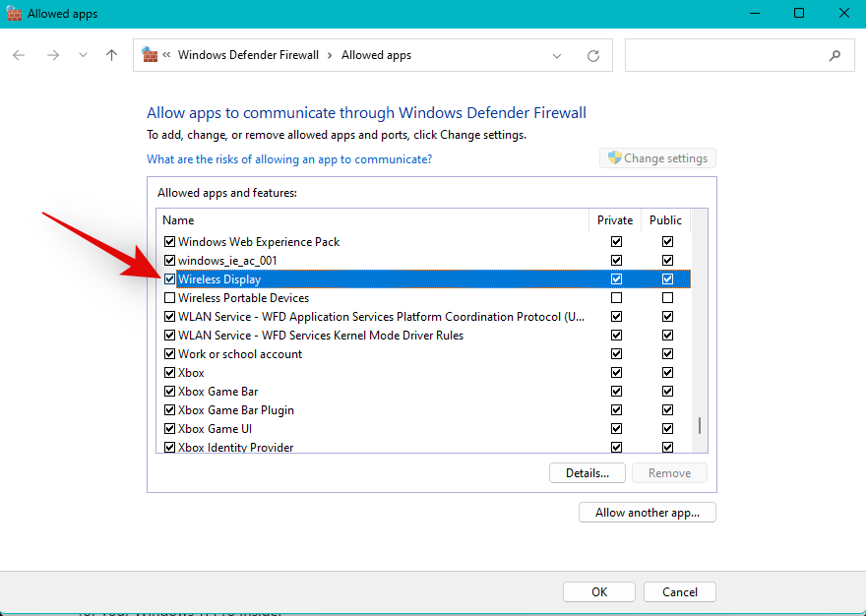Click the Allowed apps breadcrumb
This screenshot has height=616, width=866.
376,55
